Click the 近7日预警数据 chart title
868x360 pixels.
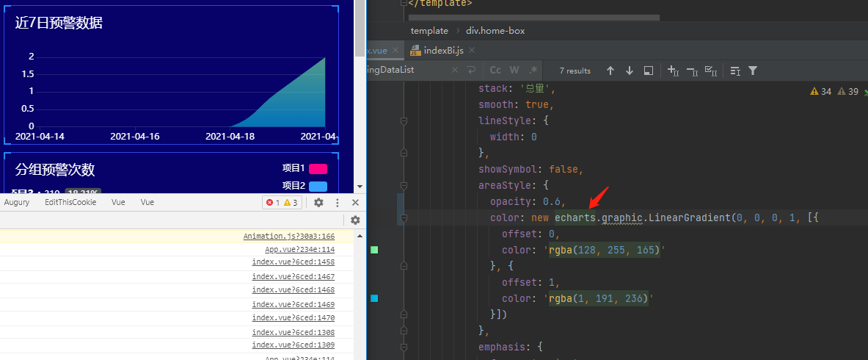coord(59,23)
